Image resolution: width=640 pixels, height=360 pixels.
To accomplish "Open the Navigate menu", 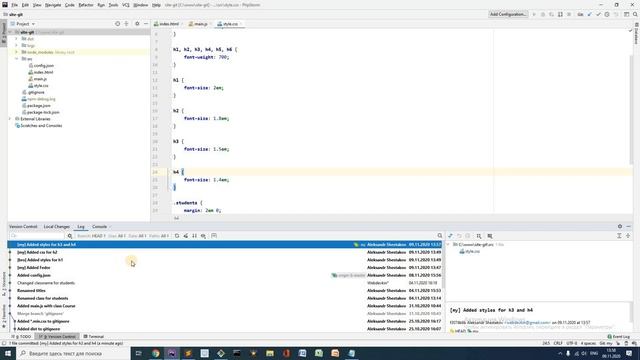I will click(53, 5).
